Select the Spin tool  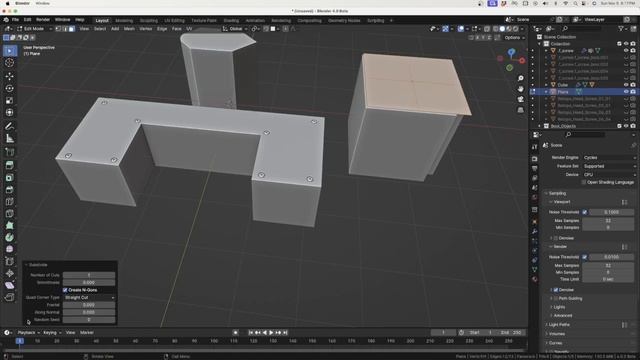pyautogui.click(x=9, y=237)
